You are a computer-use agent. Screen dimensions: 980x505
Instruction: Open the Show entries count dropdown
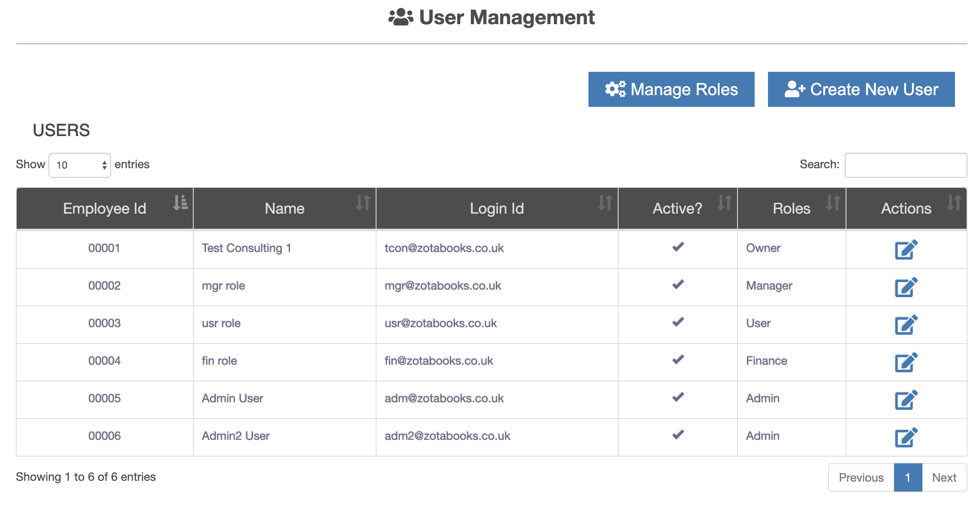coord(80,165)
